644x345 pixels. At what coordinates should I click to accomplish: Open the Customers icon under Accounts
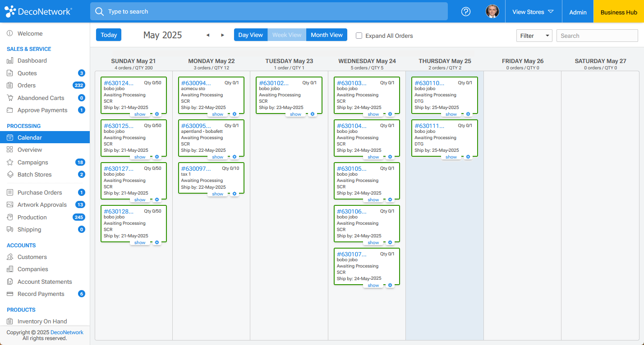(x=10, y=257)
